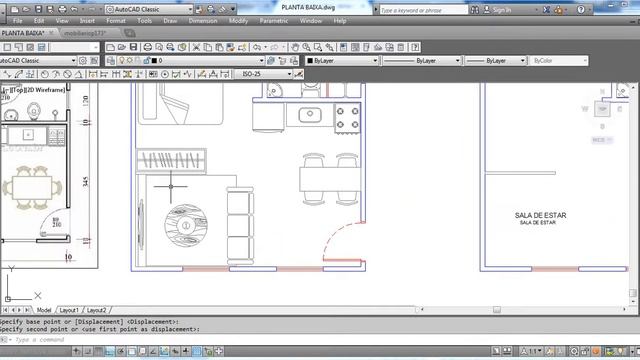Screen dimensions: 640x360
Task: Open the Format menu
Action: [116, 21]
